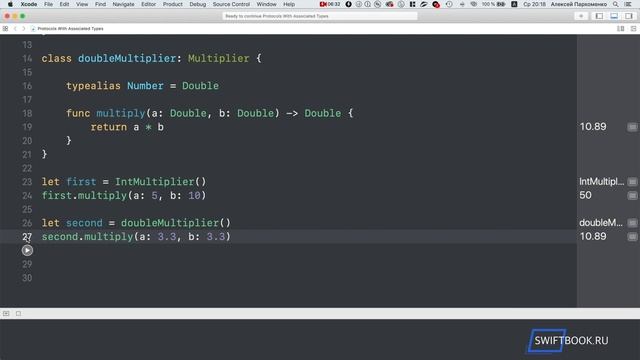
Task: Show quick look for result 50
Action: point(632,196)
